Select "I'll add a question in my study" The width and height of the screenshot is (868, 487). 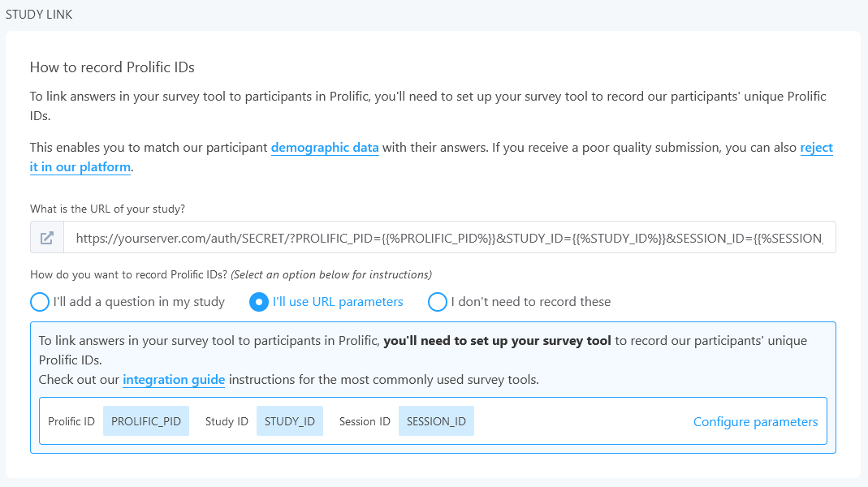pos(39,301)
